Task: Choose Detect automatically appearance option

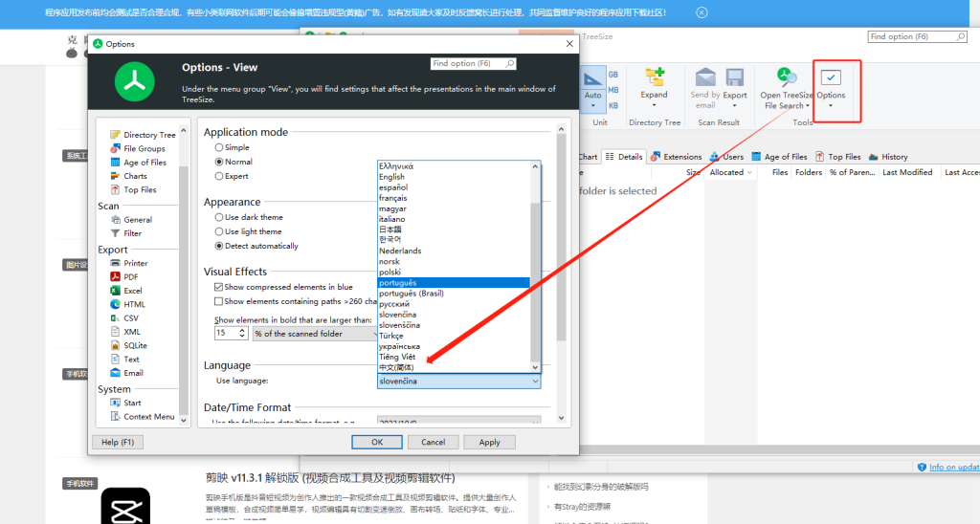Action: point(219,246)
